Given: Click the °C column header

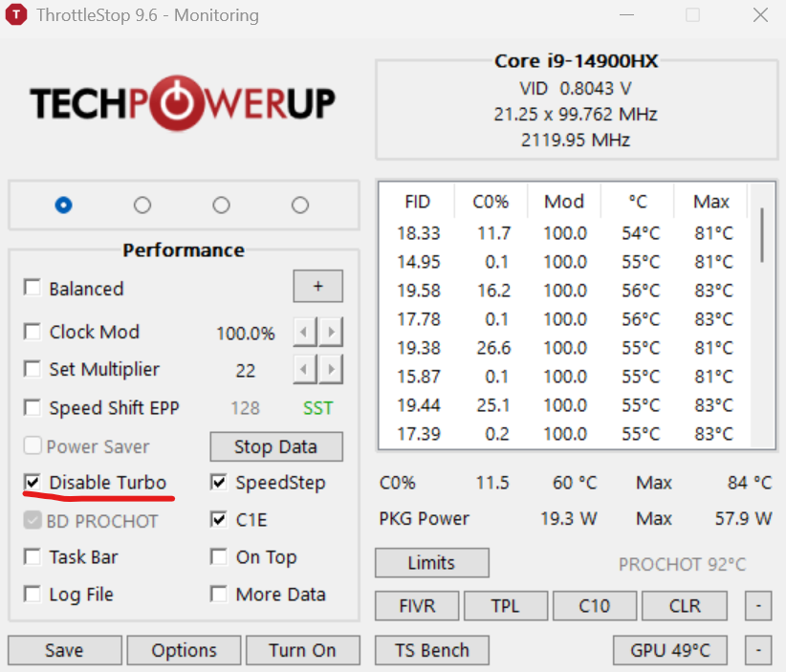Looking at the screenshot, I should pos(638,202).
